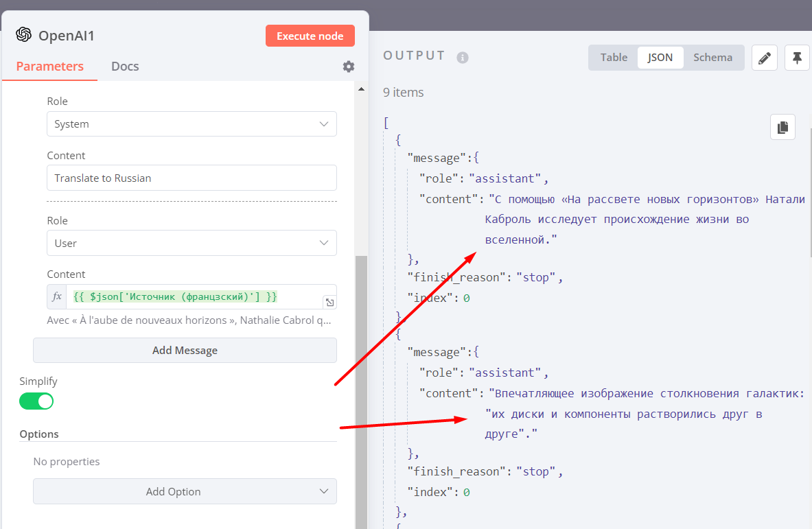Open the System role dropdown
The width and height of the screenshot is (812, 529).
click(x=192, y=124)
